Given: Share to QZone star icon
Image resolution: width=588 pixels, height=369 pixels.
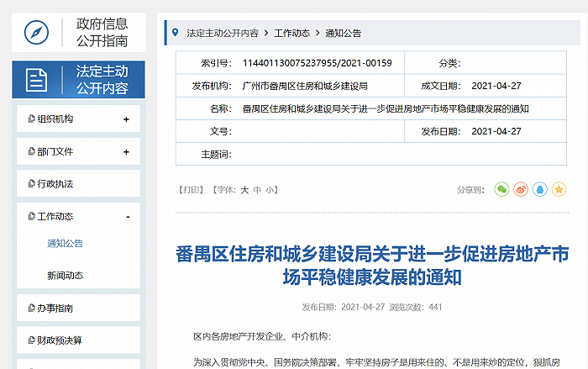Looking at the screenshot, I should [559, 189].
